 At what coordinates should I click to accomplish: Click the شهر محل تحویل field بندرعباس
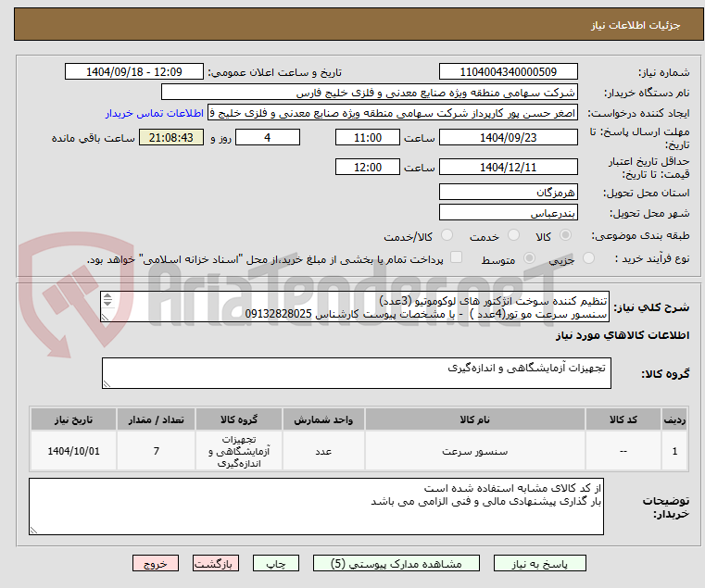tap(508, 213)
